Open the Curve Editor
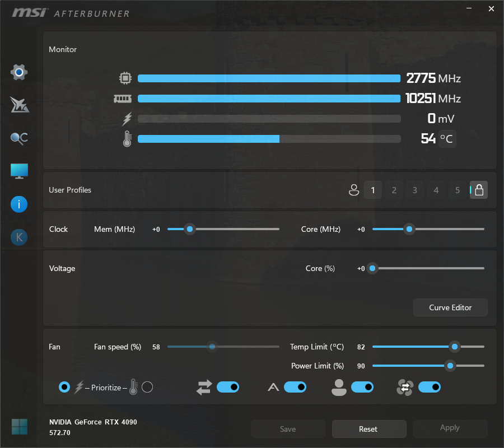Viewport: 504px width, 448px height. 450,307
